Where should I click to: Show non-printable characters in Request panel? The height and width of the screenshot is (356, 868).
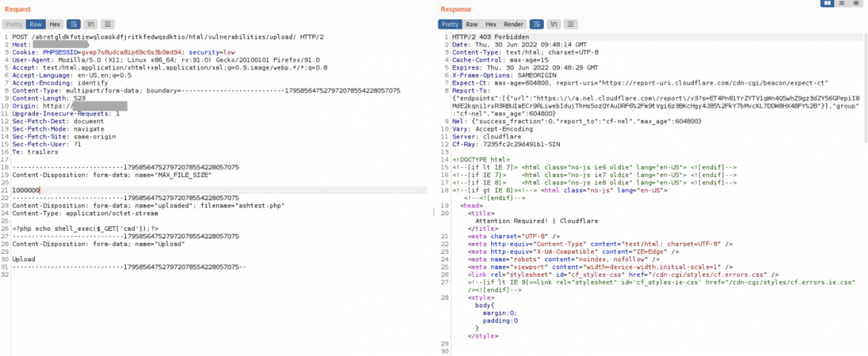pyautogui.click(x=91, y=24)
